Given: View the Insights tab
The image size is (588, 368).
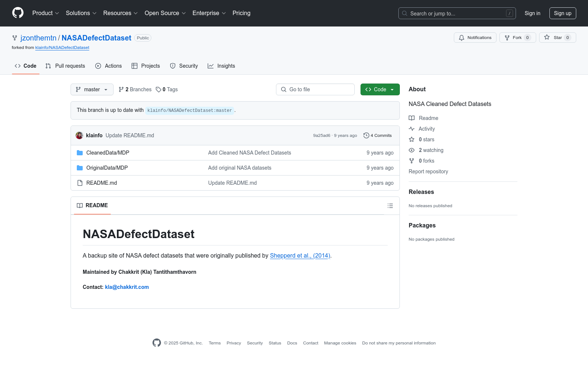Looking at the screenshot, I should click(221, 66).
